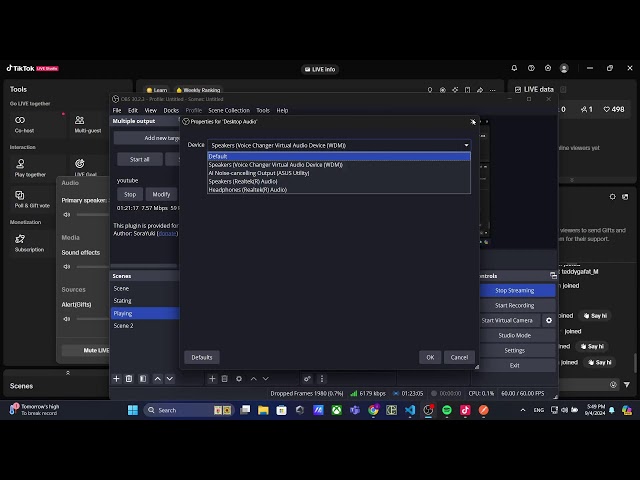Adjust the Primary speaker volume slider
This screenshot has height=480, width=640.
[x=93, y=214]
